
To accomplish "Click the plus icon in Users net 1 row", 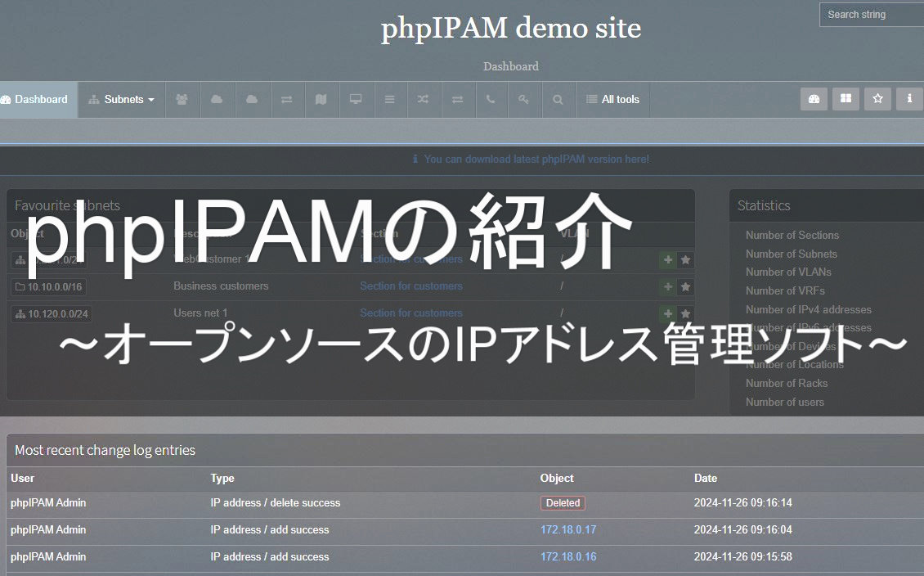I will [x=668, y=314].
